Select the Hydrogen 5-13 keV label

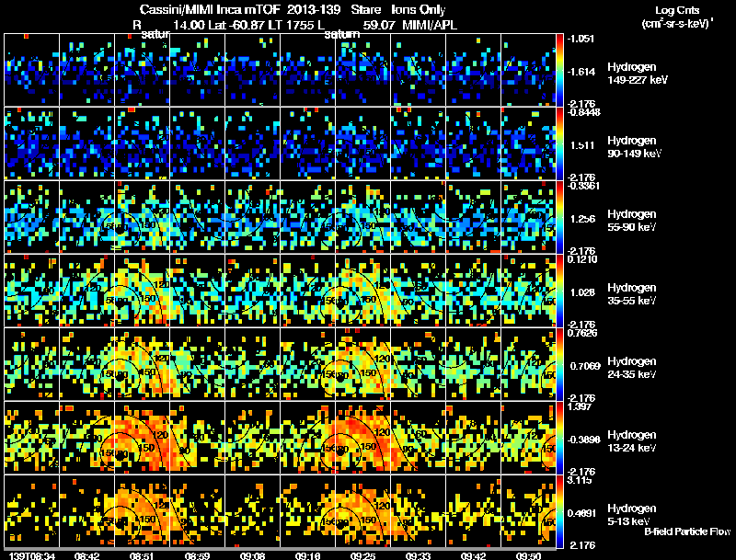click(631, 515)
